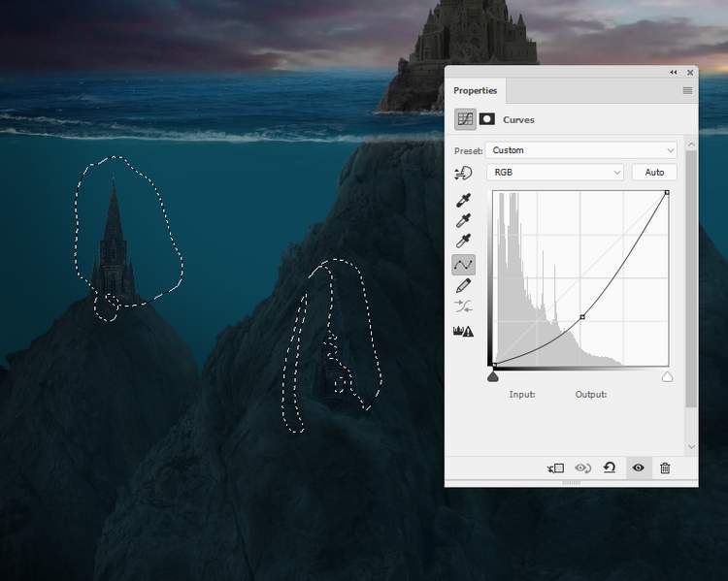Image resolution: width=728 pixels, height=581 pixels.
Task: Toggle Curves layer visibility eye
Action: point(638,468)
